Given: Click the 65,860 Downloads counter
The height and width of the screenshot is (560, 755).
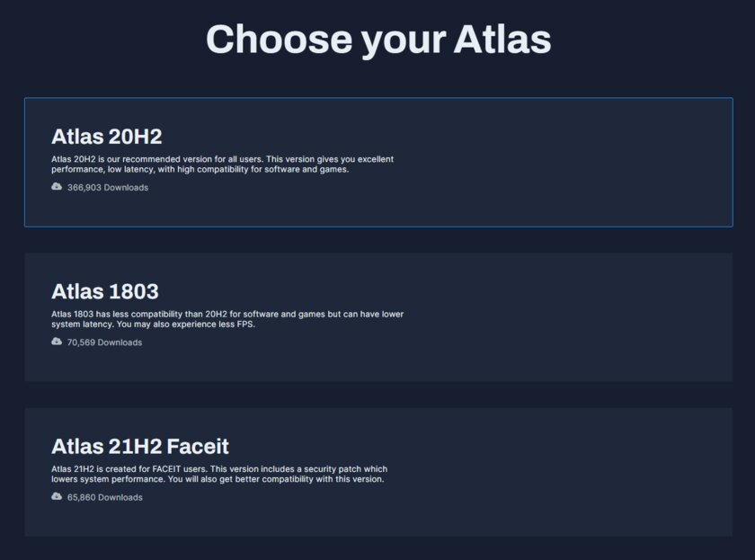Looking at the screenshot, I should 102,496.
